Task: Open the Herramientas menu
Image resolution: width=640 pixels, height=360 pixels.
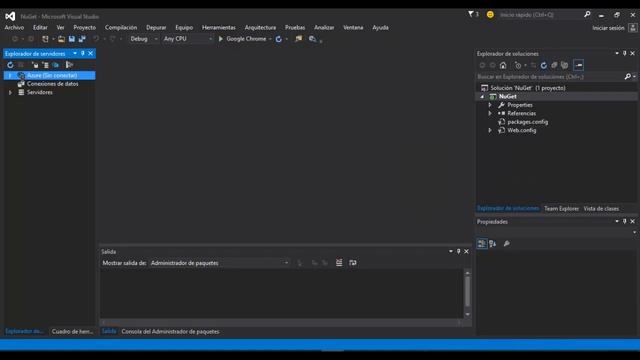Action: point(219,27)
